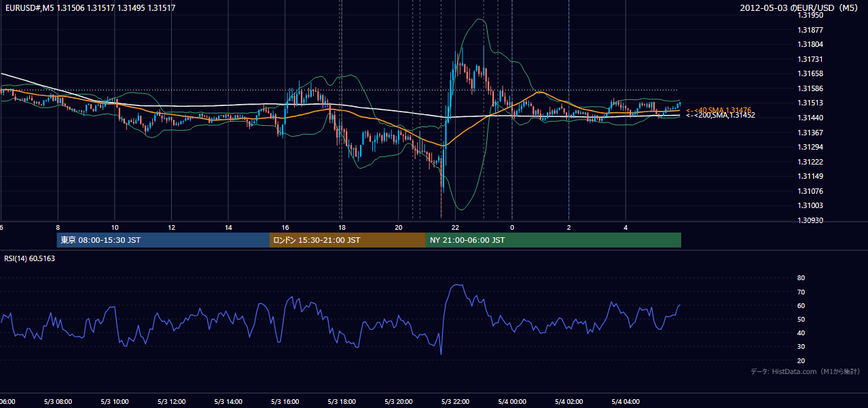Click price axis label 1.31513

810,103
